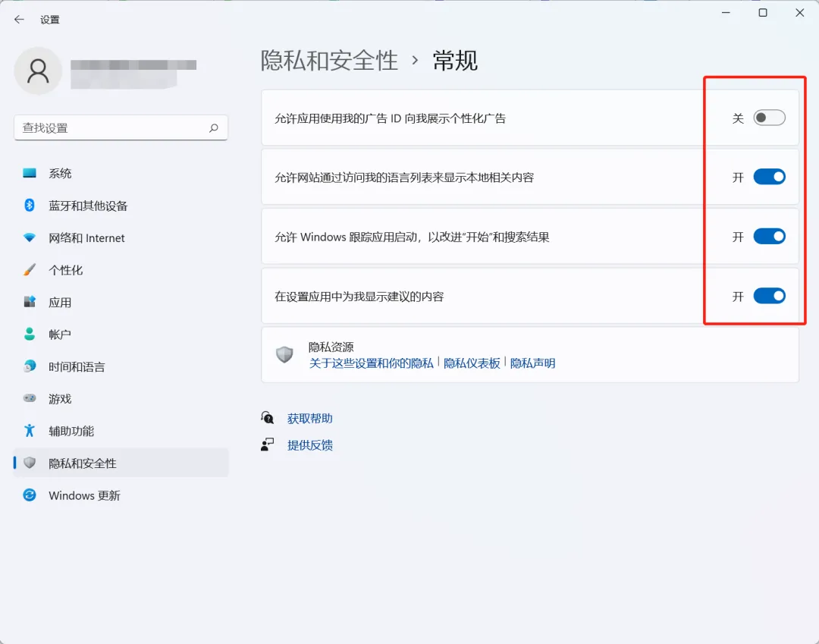
Task: Click 隐私和安全性 in the breadcrumb
Action: 329,61
